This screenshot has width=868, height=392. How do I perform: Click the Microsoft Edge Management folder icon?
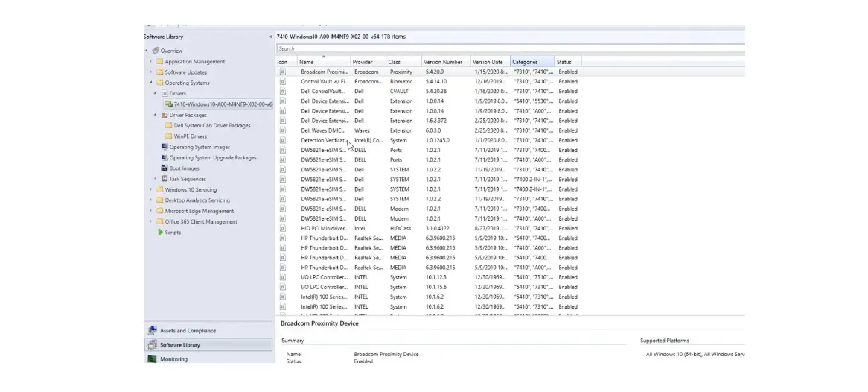pos(160,211)
